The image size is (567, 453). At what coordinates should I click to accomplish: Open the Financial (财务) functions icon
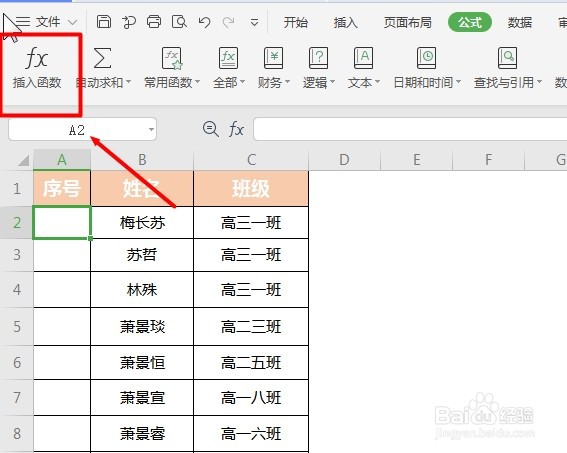coord(273,58)
